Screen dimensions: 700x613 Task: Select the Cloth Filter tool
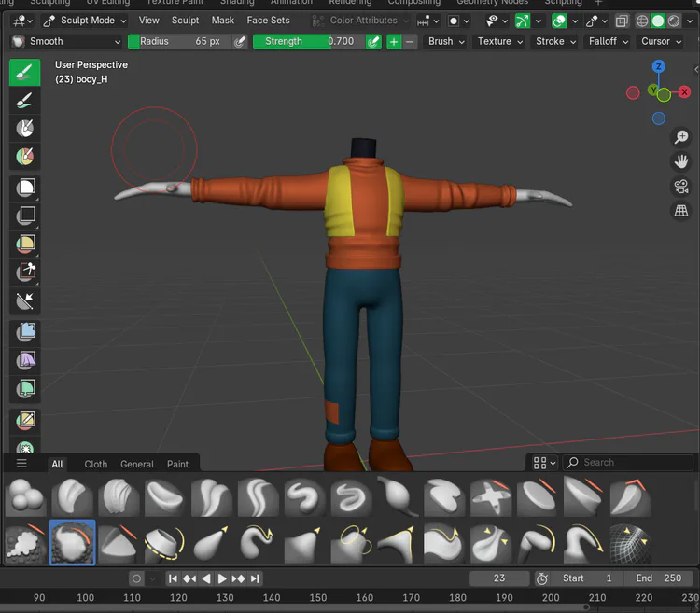[x=25, y=359]
